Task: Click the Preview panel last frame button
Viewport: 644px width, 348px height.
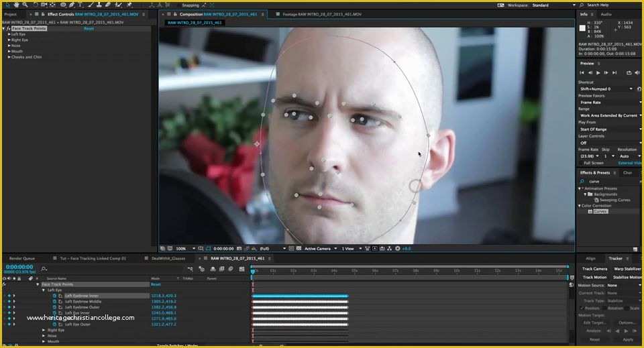Action: [614, 72]
